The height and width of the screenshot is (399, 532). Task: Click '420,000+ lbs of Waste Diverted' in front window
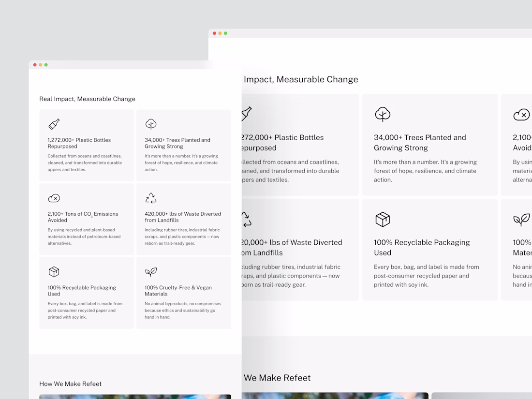click(x=182, y=217)
